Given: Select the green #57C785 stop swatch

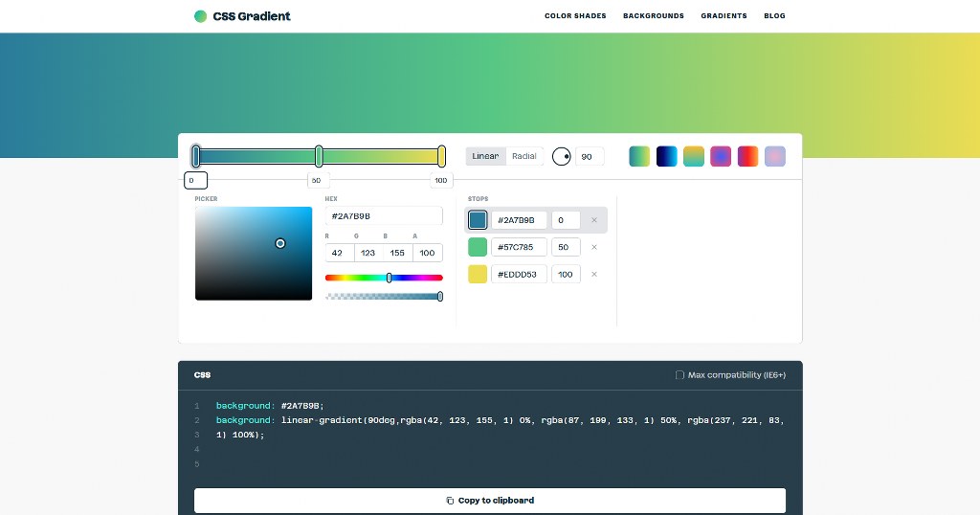Looking at the screenshot, I should [478, 247].
